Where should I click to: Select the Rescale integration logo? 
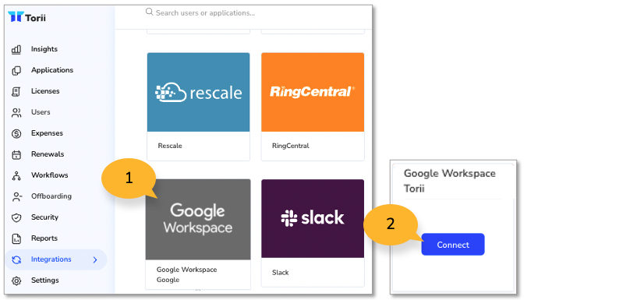tap(198, 92)
